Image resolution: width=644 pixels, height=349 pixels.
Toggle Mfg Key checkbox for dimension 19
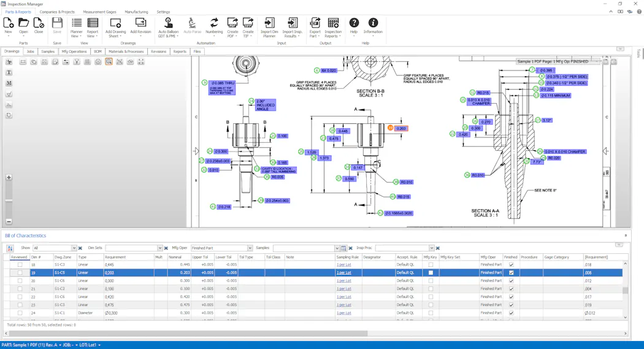431,272
